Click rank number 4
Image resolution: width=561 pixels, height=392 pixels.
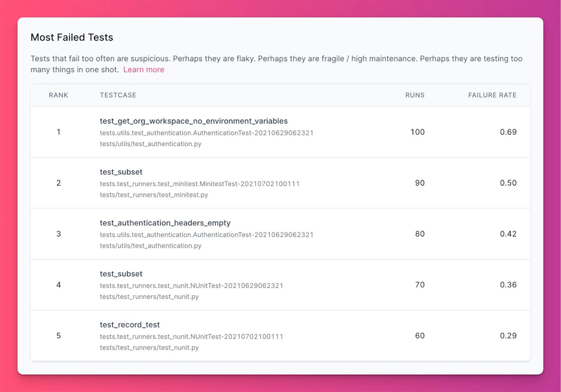click(58, 285)
